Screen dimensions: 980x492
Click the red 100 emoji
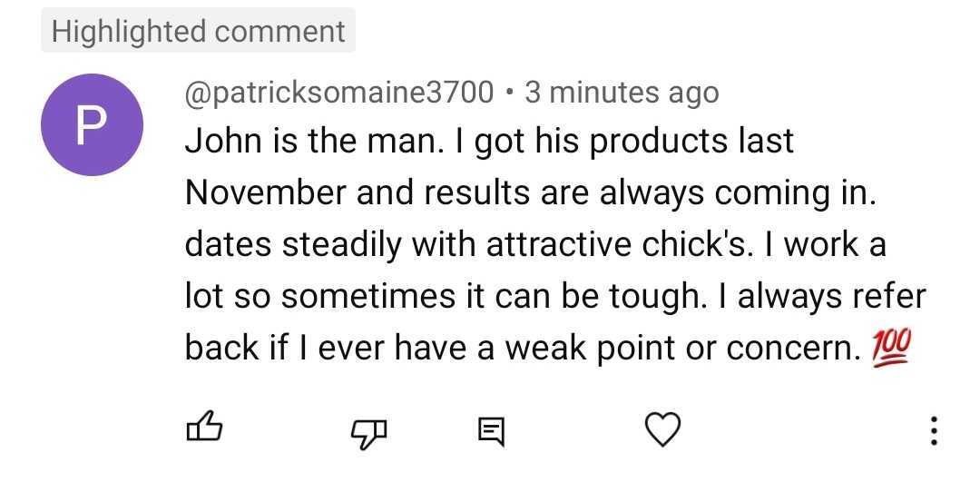point(890,347)
